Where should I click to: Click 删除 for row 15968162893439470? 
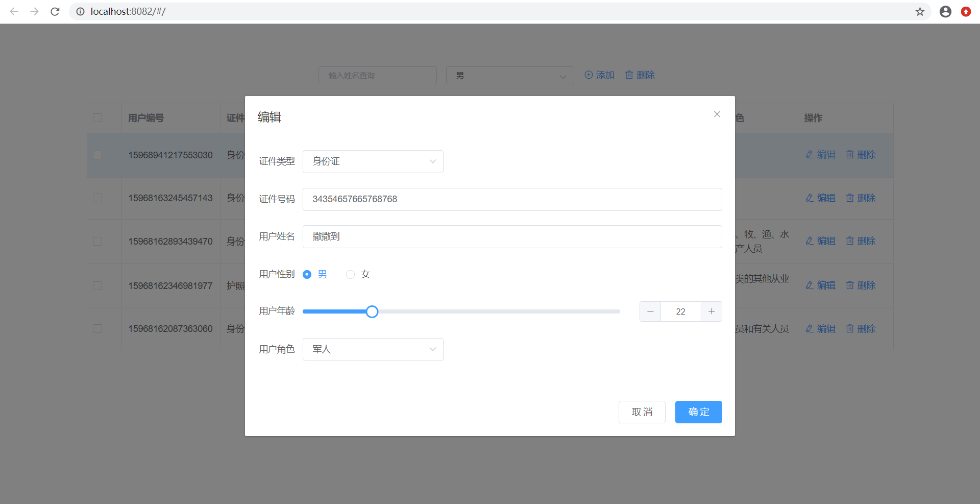tap(861, 241)
